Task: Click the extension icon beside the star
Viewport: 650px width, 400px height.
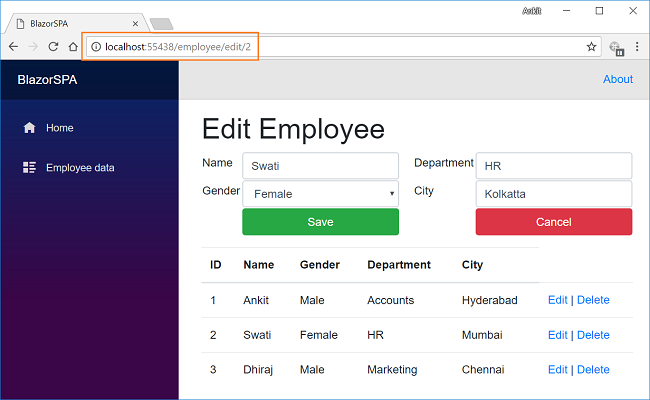Action: [616, 47]
